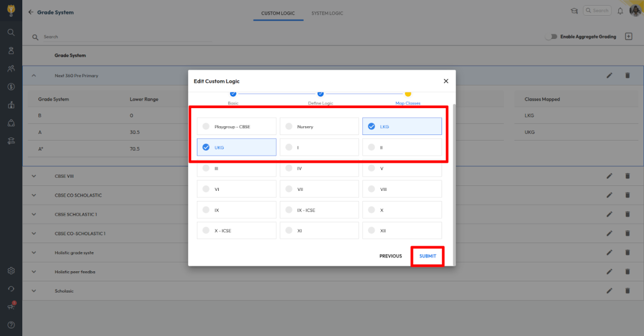644x336 pixels.
Task: Close the Edit Custom Logic dialog
Action: pos(446,81)
